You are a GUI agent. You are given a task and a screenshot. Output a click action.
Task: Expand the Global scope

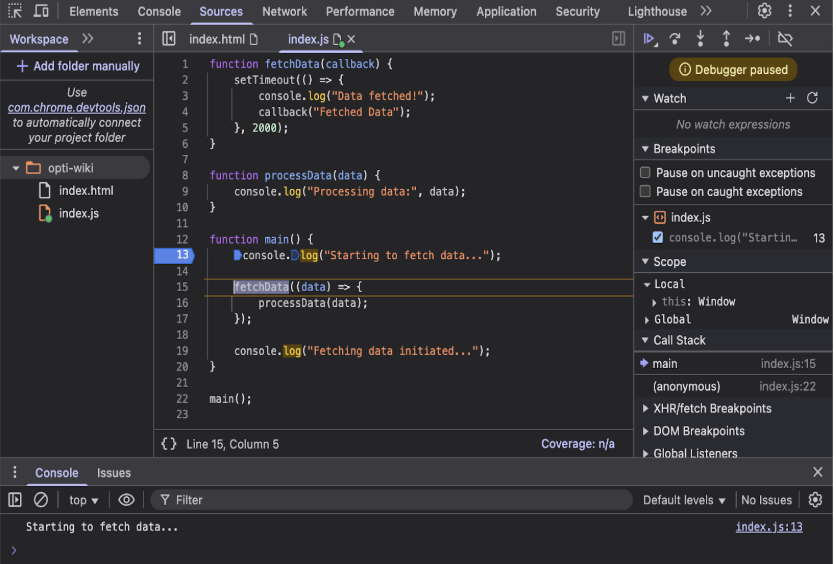click(649, 320)
